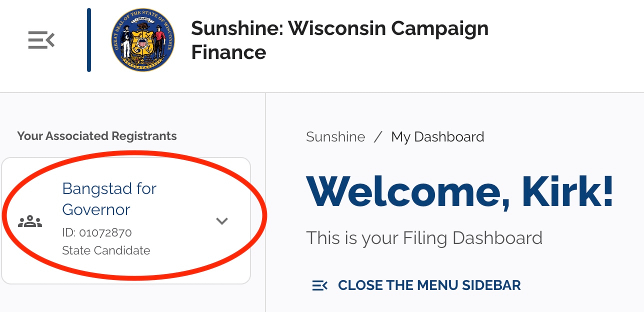
Task: Click the breadcrumb slash separator
Action: point(378,137)
